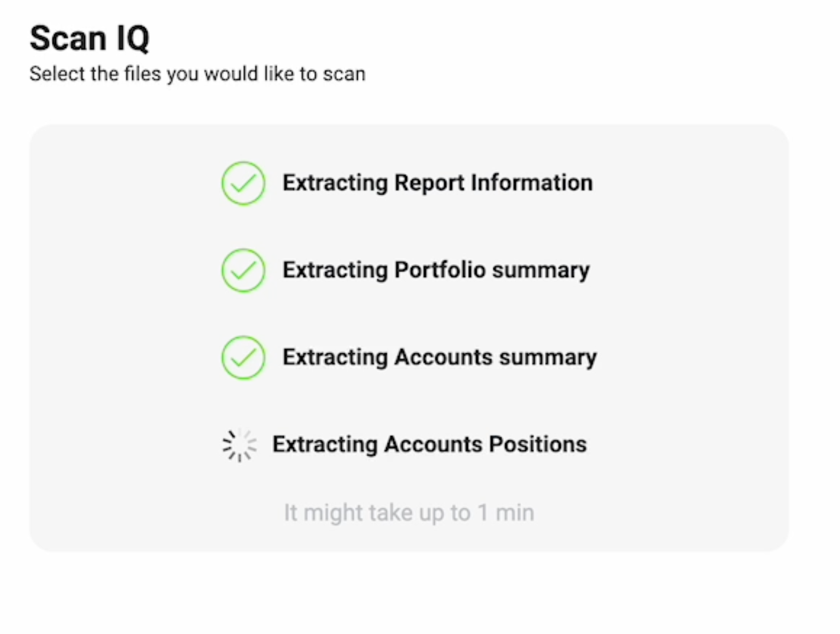Select the "Extracting Portfolio summary" step label

point(435,270)
